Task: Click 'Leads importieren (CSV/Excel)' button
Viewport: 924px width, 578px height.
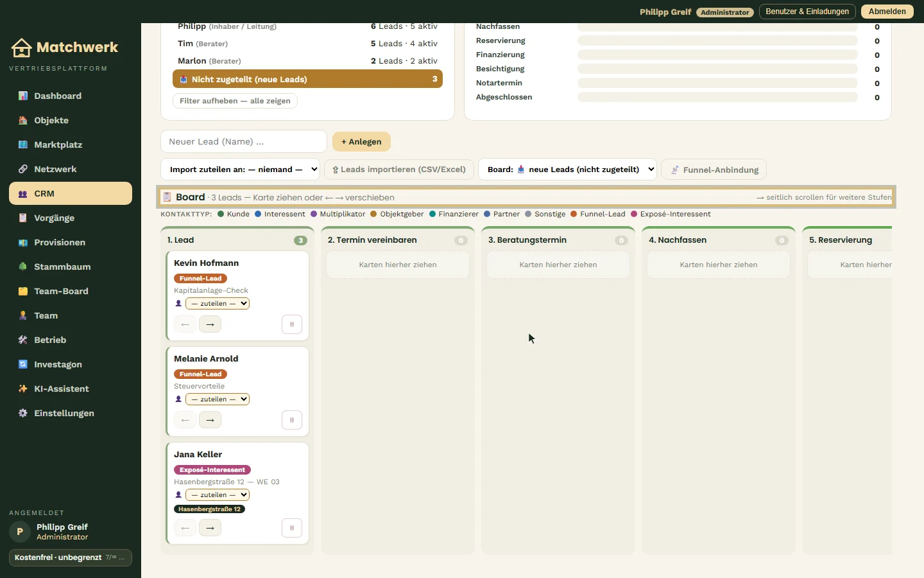Action: pos(399,170)
